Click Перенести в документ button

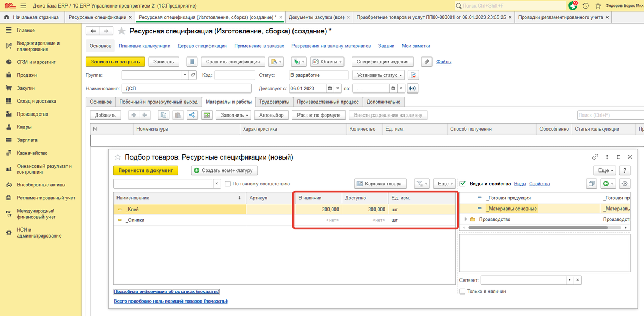point(145,170)
